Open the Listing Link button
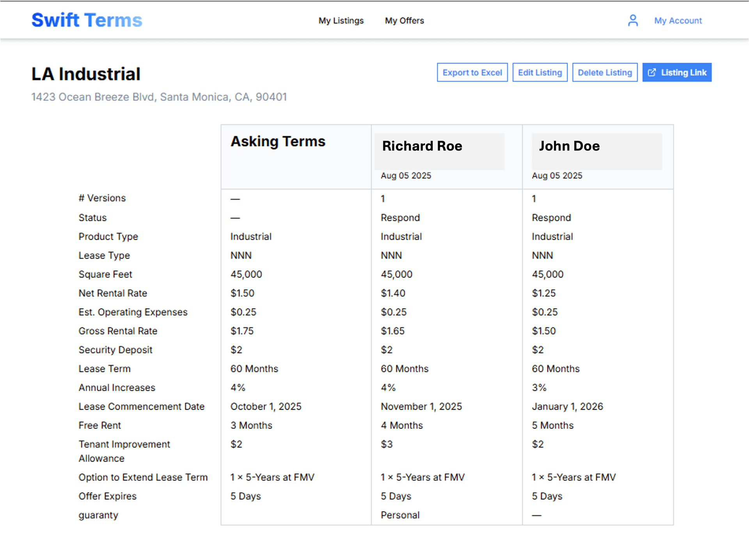Viewport: 749px width, 560px height. pyautogui.click(x=683, y=73)
